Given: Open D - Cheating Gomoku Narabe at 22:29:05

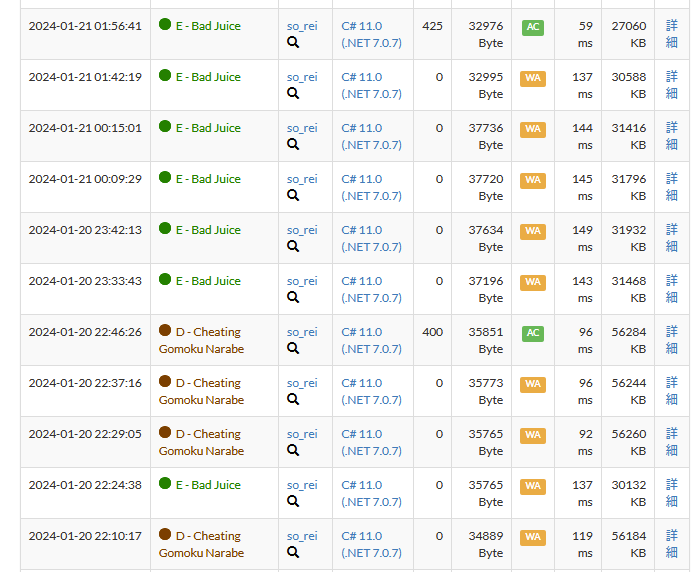Looking at the screenshot, I should click(201, 442).
